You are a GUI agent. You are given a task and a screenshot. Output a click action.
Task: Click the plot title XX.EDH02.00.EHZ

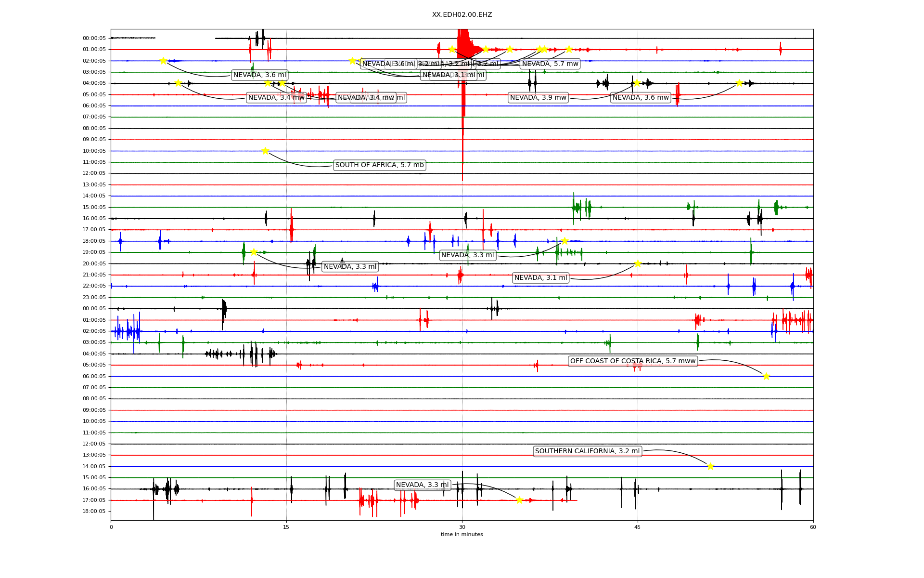point(462,15)
